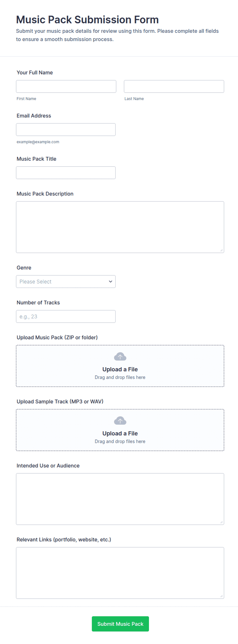
Task: Open the Genre Please Select dropdown
Action: coord(66,281)
